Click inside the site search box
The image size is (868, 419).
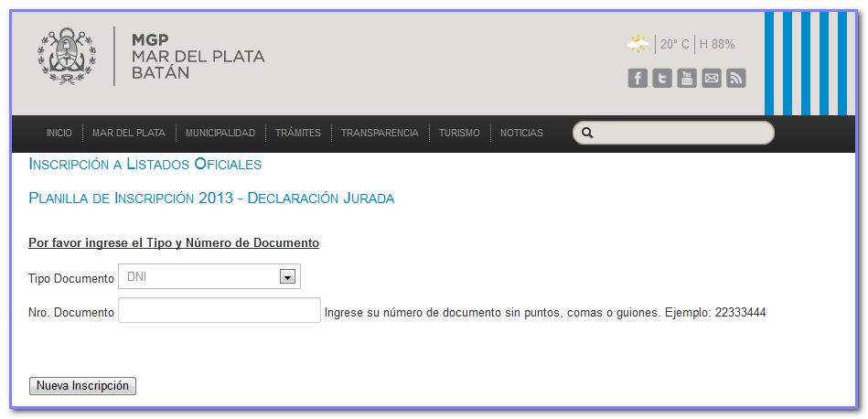681,134
